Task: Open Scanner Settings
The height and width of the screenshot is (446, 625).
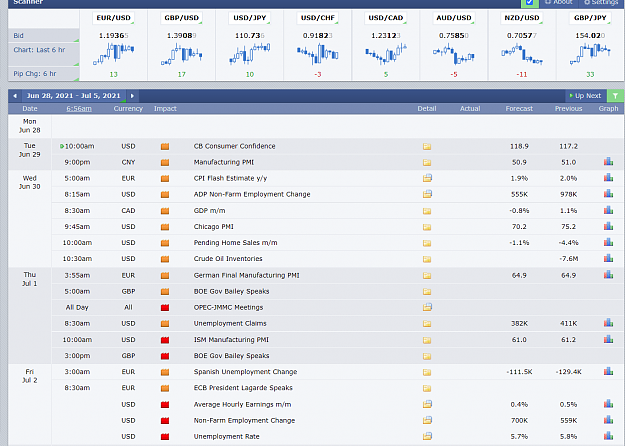Action: pos(602,3)
